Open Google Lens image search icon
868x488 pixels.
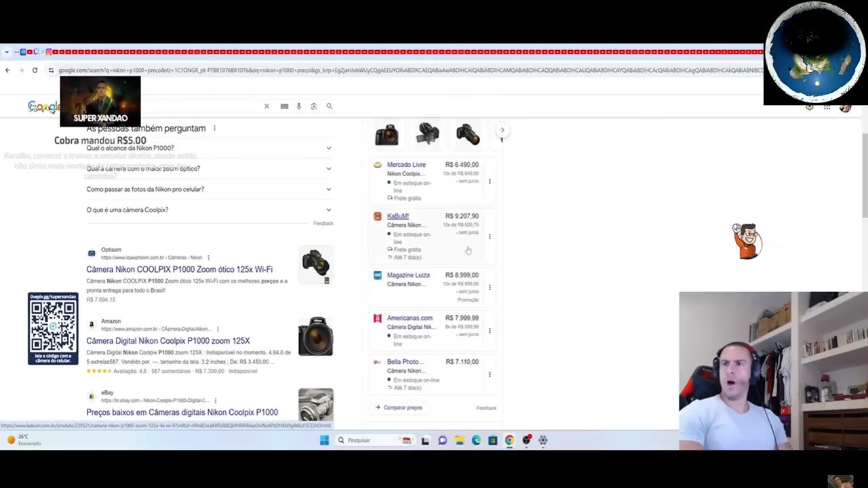click(x=313, y=106)
